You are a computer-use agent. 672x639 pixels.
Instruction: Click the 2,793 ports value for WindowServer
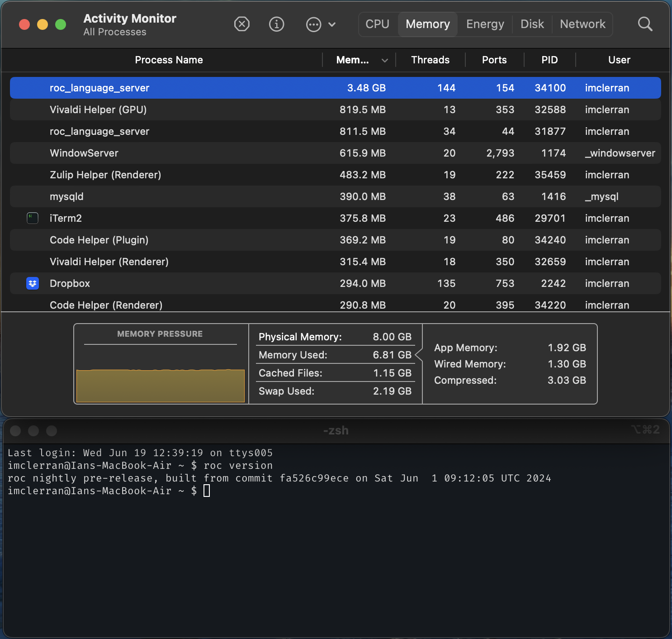[500, 153]
